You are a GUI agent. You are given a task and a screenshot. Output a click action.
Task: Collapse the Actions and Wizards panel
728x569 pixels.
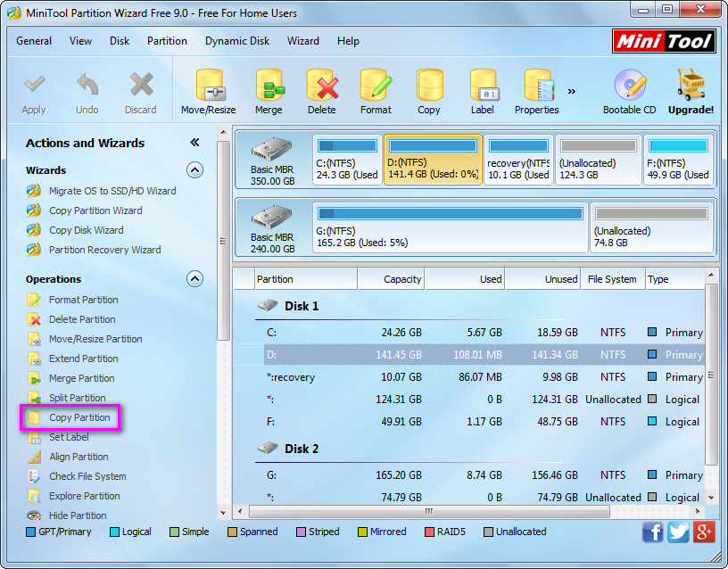click(x=195, y=143)
